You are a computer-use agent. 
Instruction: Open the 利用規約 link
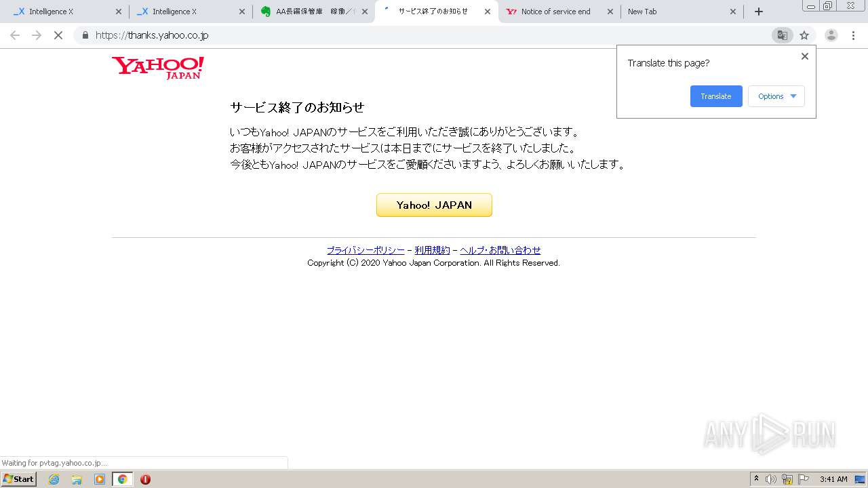[432, 250]
